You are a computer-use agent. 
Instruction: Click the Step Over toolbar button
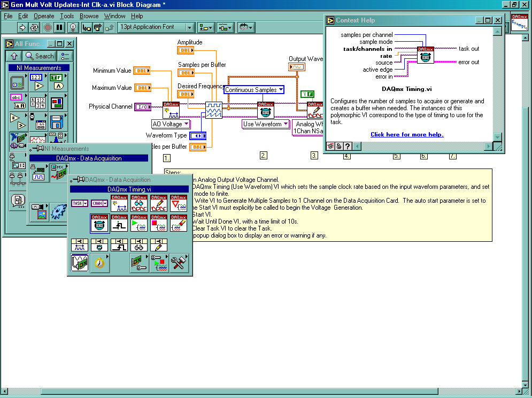point(98,27)
